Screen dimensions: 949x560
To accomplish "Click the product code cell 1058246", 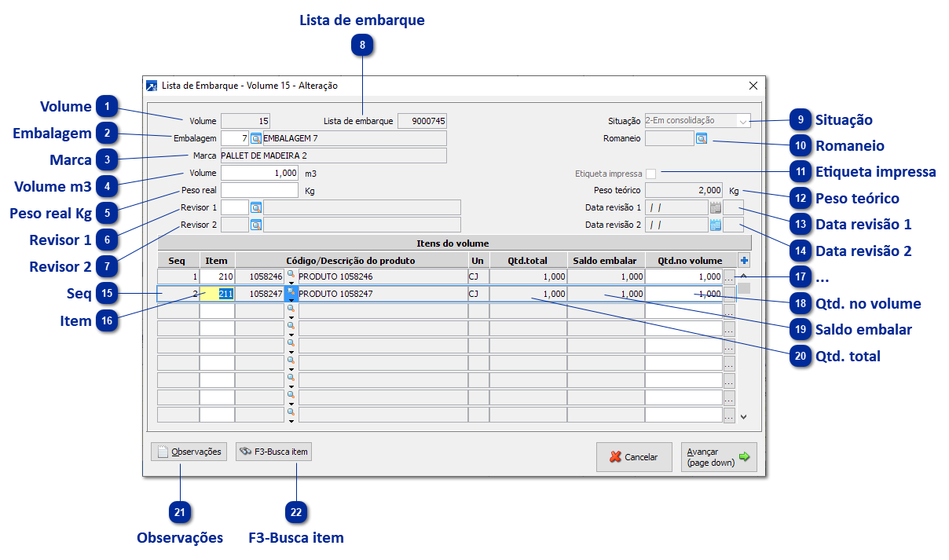I will [x=259, y=276].
